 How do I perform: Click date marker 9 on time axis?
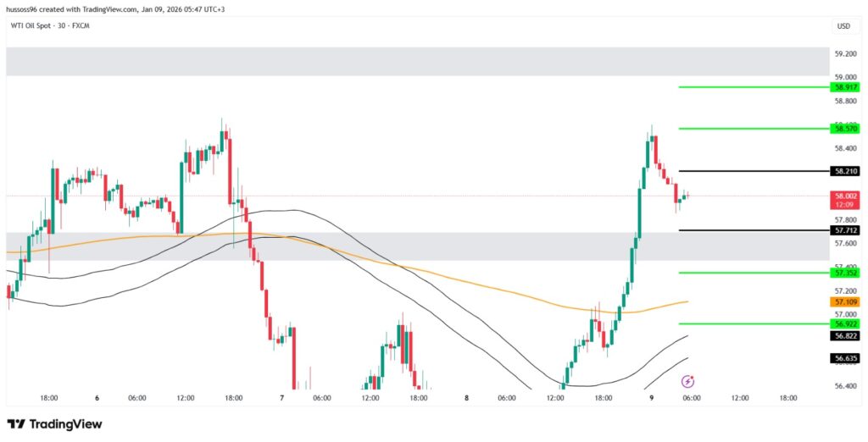[x=652, y=398]
